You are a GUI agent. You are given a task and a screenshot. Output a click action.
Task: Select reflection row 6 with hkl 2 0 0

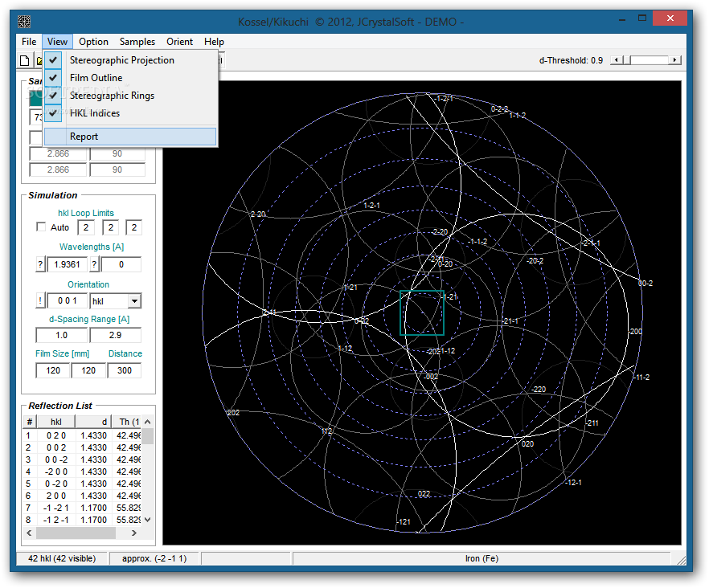(x=83, y=496)
